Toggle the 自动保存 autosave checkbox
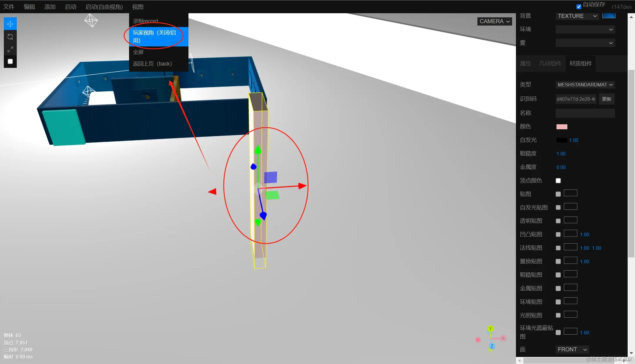This screenshot has width=635, height=364. click(579, 6)
